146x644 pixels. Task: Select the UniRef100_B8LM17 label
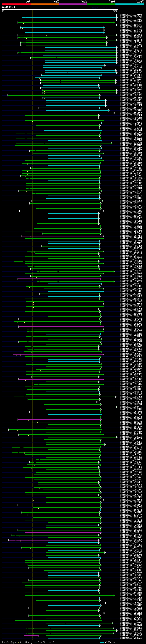pos(131,583)
